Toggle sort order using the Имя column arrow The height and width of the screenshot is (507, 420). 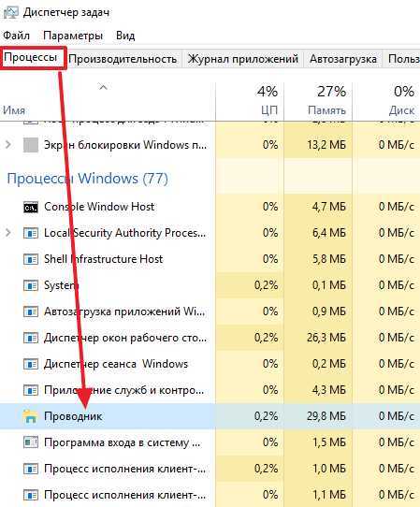pos(103,87)
